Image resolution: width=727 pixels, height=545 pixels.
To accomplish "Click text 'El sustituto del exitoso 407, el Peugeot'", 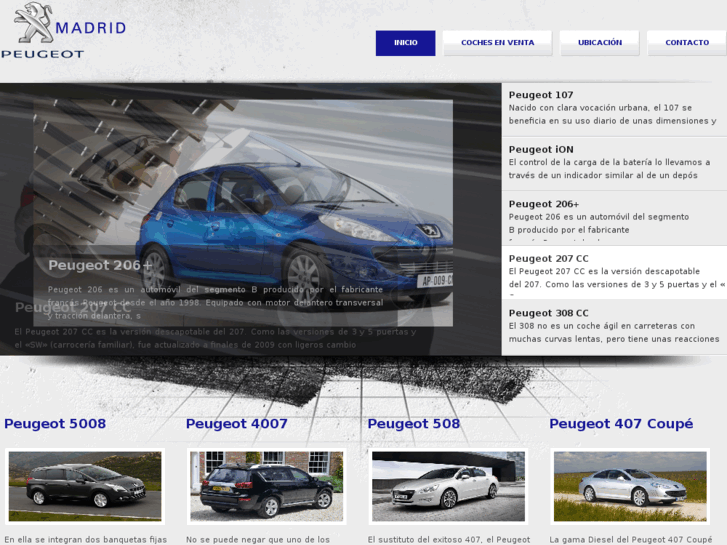I will coord(449,540).
